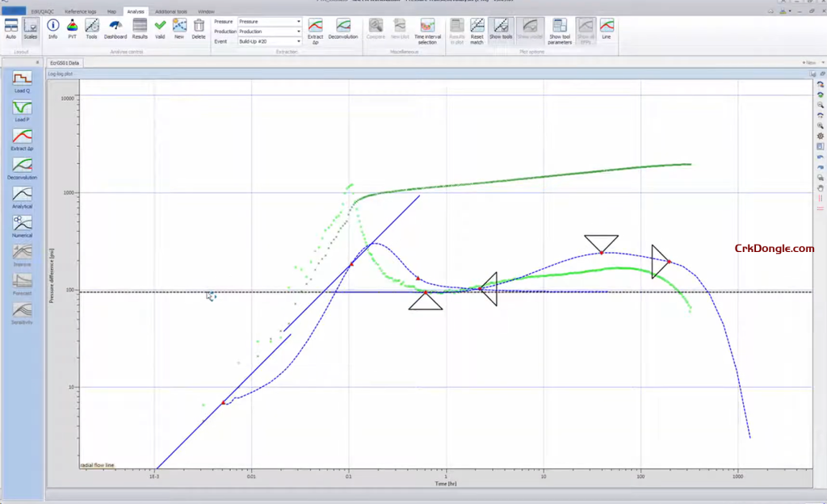Click the Reset match button
827x504 pixels.
point(476,31)
